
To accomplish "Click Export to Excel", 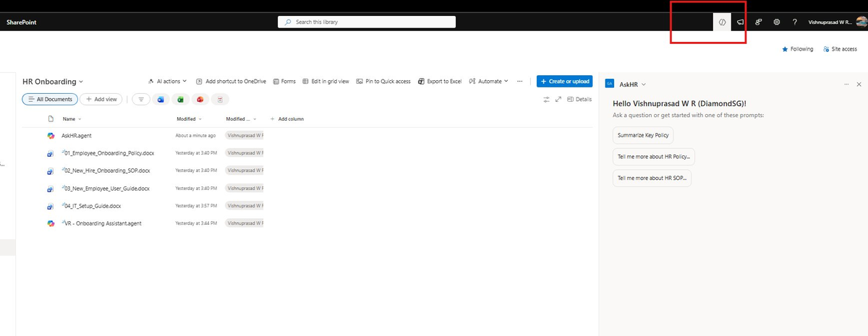I will [440, 82].
